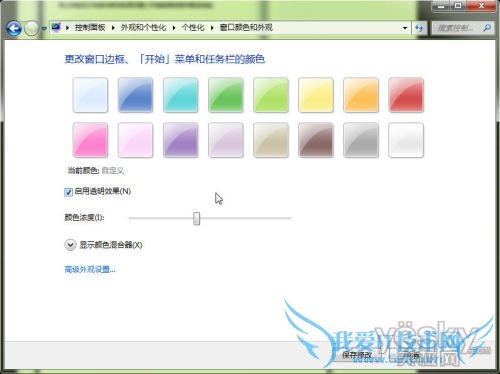Go back with the blue Back arrow
Screen dimensions: 500x374
point(14,28)
